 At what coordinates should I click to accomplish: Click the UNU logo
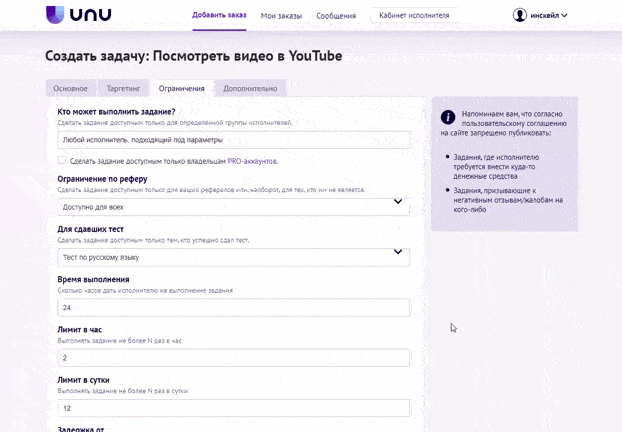click(x=79, y=15)
